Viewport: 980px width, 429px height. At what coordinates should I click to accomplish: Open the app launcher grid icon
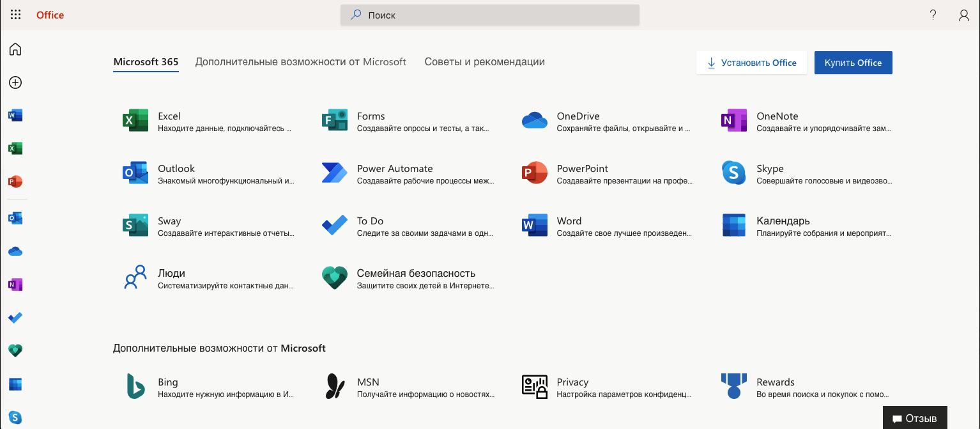point(15,15)
